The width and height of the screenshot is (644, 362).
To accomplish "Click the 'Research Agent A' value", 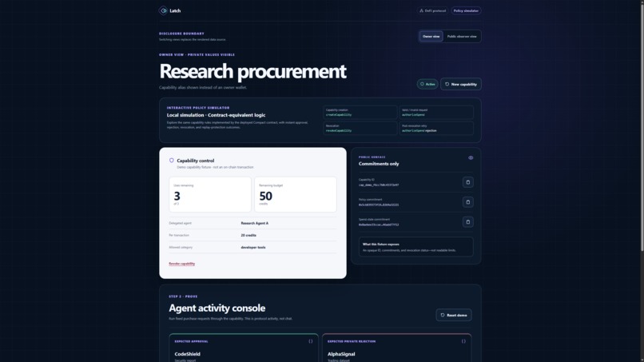I will [255, 223].
